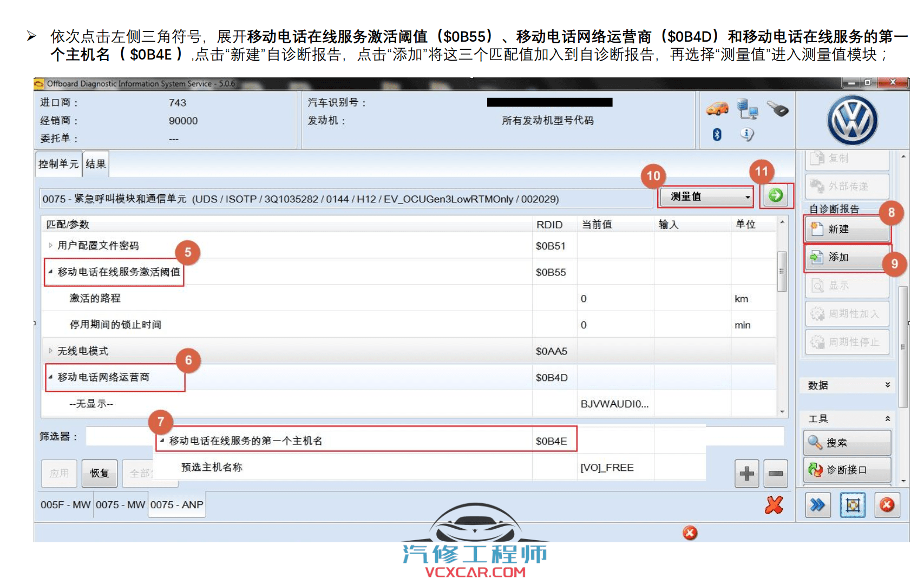Click the red X cancel icon
This screenshot has width=924, height=578.
coord(774,505)
